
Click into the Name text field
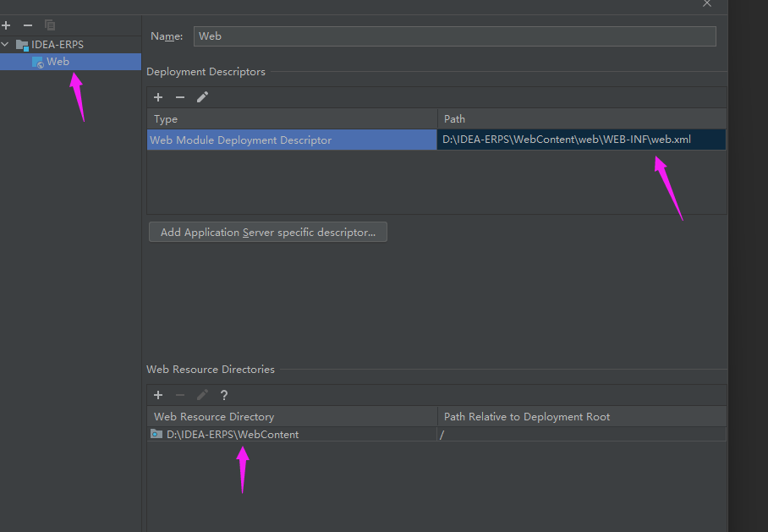[x=454, y=36]
